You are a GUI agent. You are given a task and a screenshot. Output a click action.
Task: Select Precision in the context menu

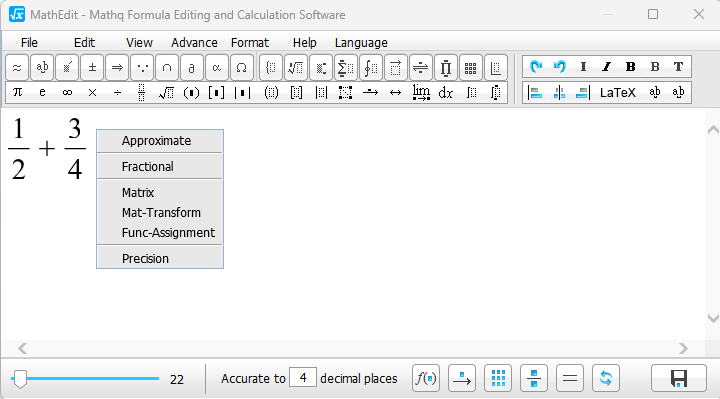pyautogui.click(x=160, y=259)
